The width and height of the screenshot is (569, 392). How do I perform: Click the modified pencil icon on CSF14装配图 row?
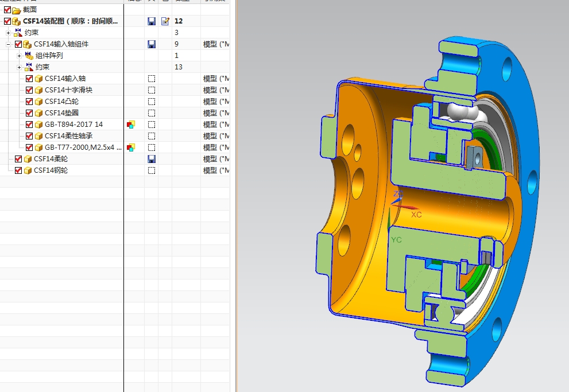click(x=165, y=21)
